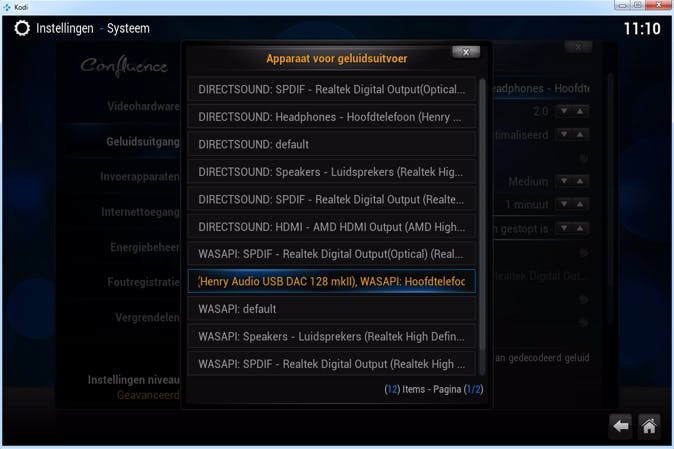Switch to the Energiebeheer tab
This screenshot has height=449, width=674.
pyautogui.click(x=145, y=247)
